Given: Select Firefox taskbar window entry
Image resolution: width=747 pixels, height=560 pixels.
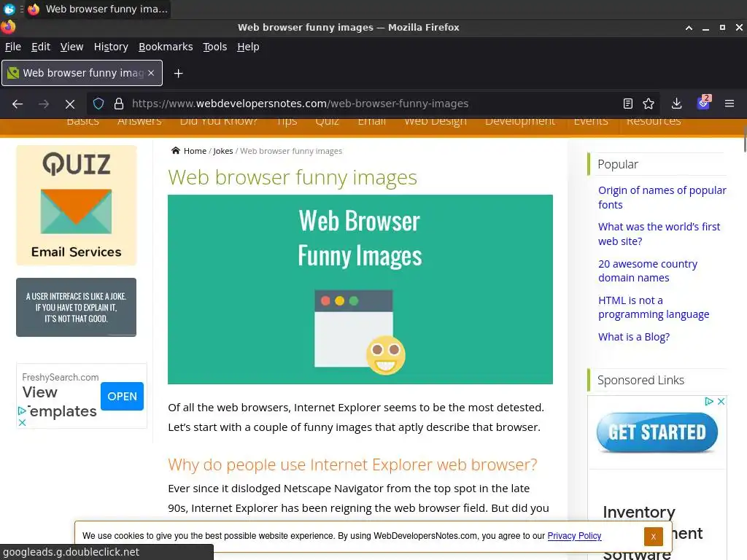Looking at the screenshot, I should pos(98,9).
